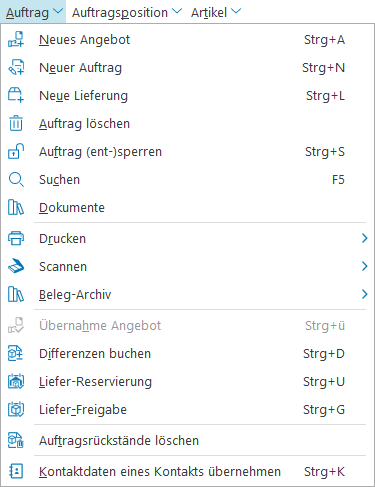The height and width of the screenshot is (487, 375).
Task: Click the magnifier icon next to Suchen
Action: click(x=16, y=179)
